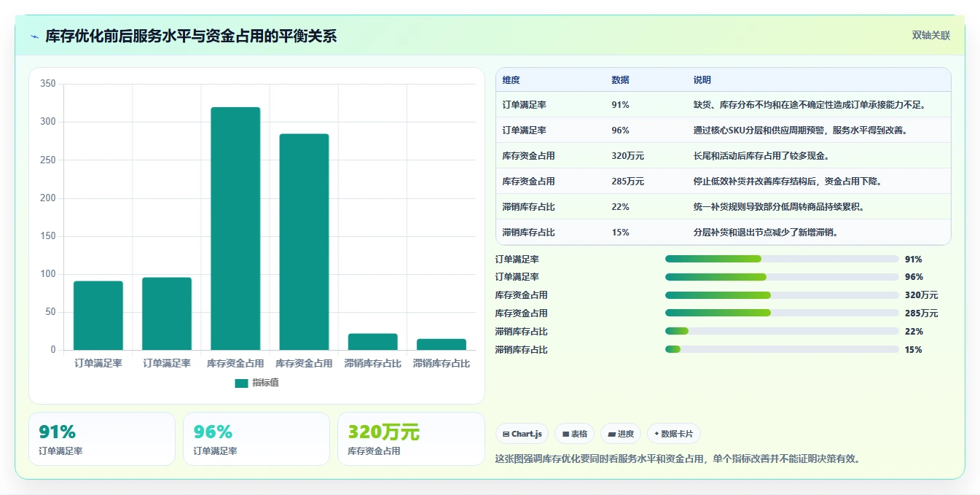Screen dimensions: 980x495
Task: Click the 200 y-axis label
Action: click(x=48, y=198)
